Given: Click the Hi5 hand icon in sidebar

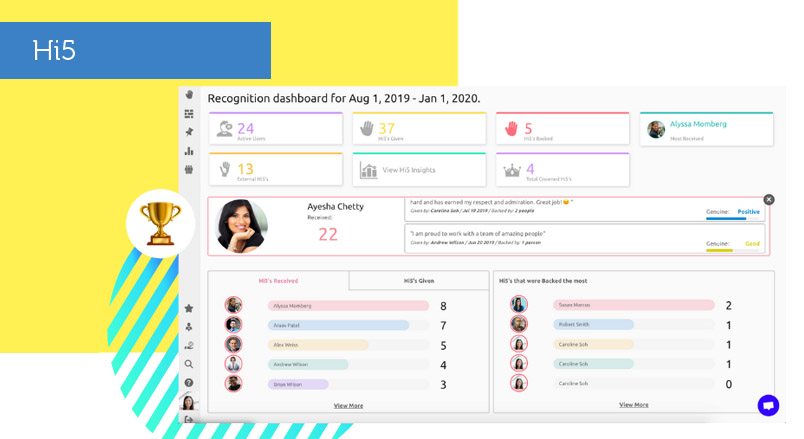Looking at the screenshot, I should [189, 95].
